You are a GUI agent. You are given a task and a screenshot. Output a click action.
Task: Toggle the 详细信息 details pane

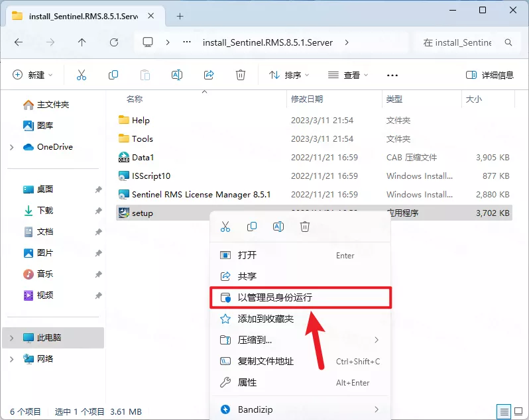pyautogui.click(x=490, y=76)
